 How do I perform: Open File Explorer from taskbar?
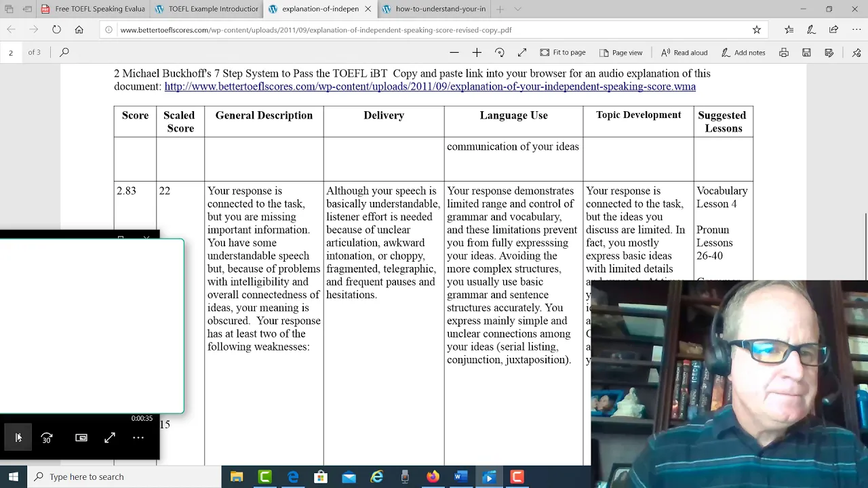(x=237, y=477)
